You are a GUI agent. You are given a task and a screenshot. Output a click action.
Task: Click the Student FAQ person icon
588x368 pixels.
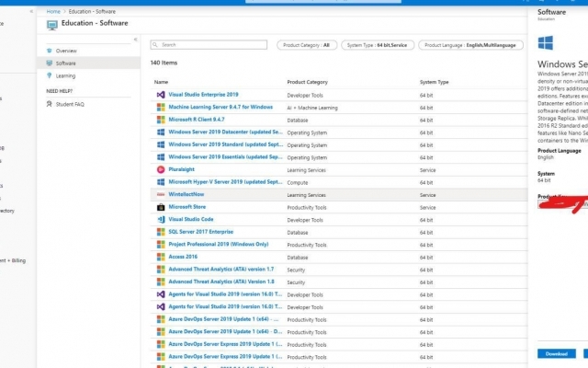point(49,104)
